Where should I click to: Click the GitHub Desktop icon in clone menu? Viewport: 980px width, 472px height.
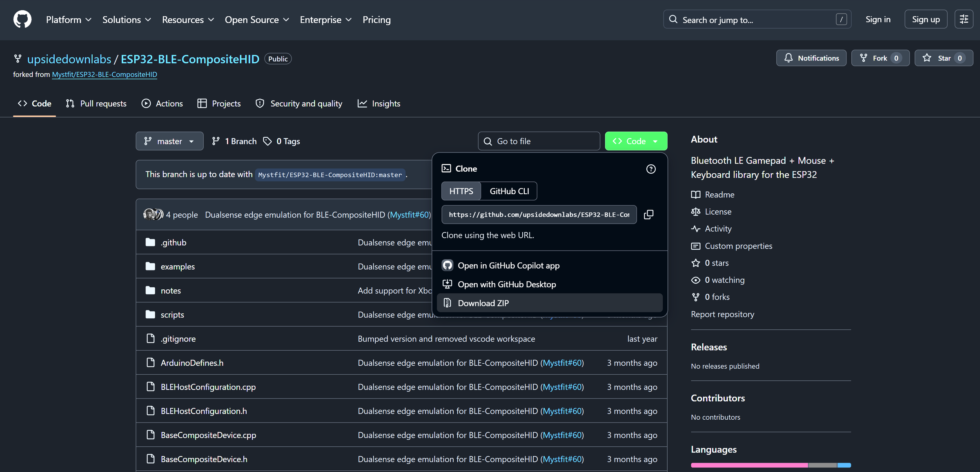click(448, 284)
